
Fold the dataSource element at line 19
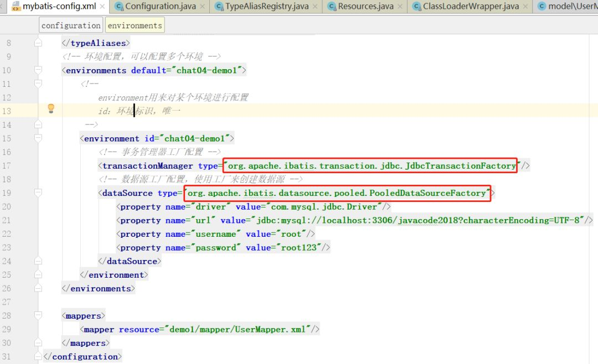[x=38, y=193]
